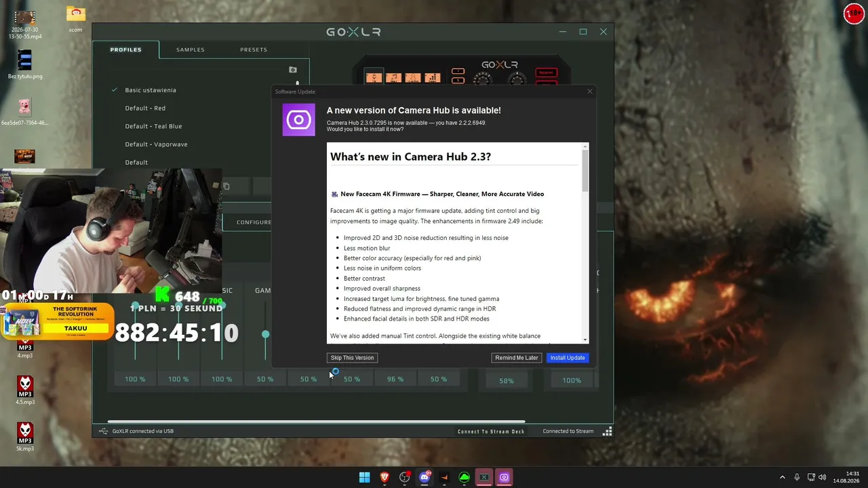Click the grid icon in GoXLR status bar
This screenshot has width=868, height=488.
(608, 431)
